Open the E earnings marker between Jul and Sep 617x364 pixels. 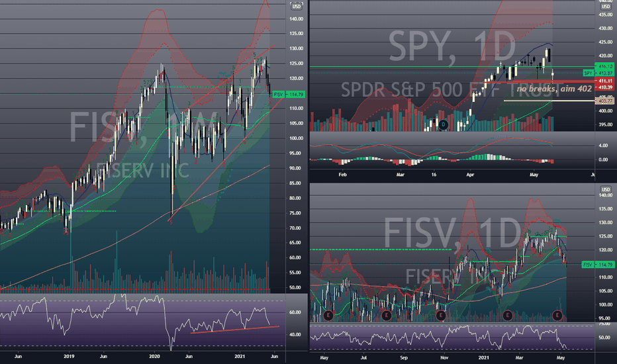[x=387, y=315]
